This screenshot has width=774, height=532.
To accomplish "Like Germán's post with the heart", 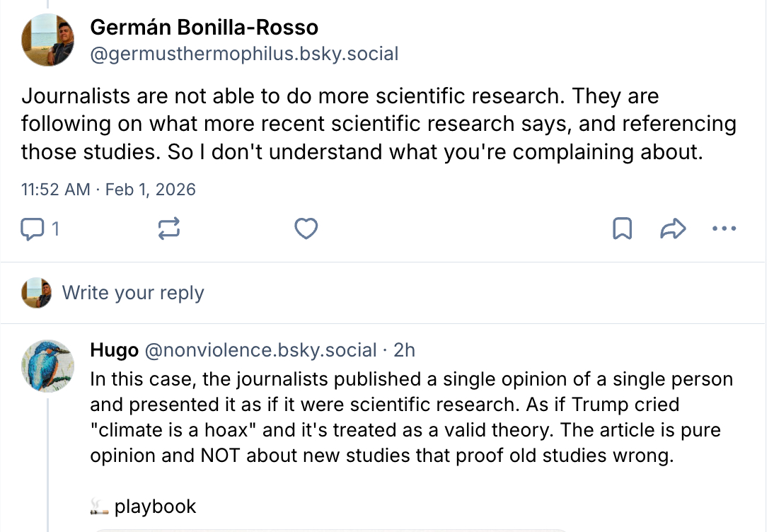I will click(306, 229).
